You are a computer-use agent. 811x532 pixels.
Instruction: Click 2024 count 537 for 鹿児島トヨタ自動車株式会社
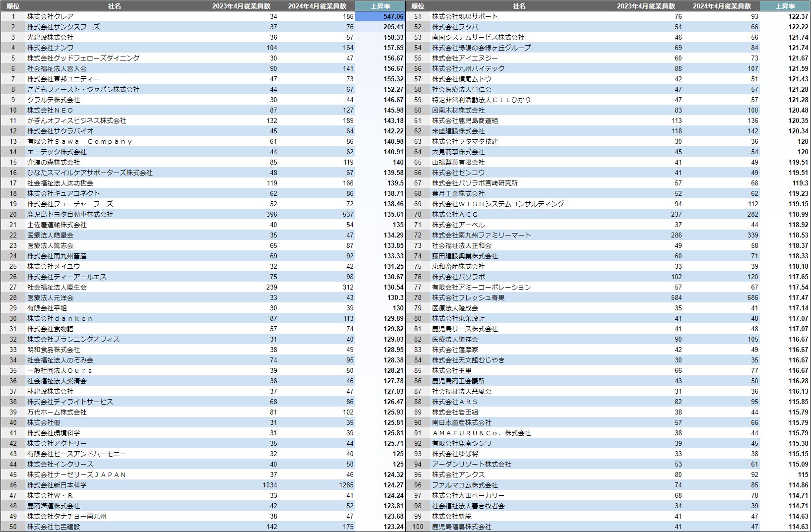pos(348,214)
